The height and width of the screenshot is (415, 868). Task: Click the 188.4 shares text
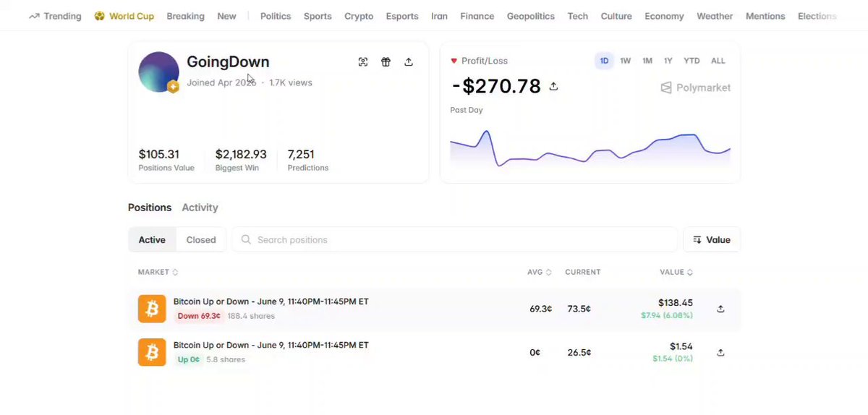pyautogui.click(x=251, y=316)
